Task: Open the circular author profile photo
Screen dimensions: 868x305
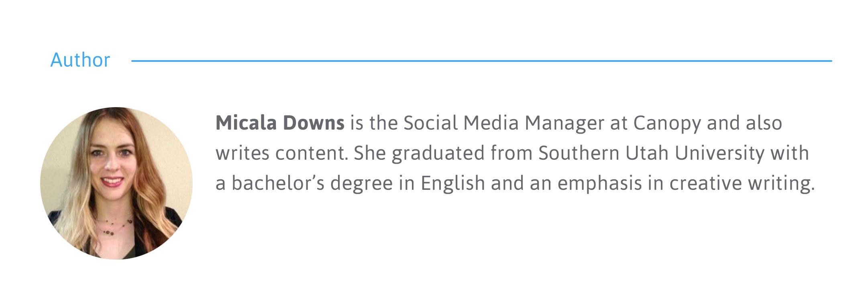Action: (x=116, y=183)
